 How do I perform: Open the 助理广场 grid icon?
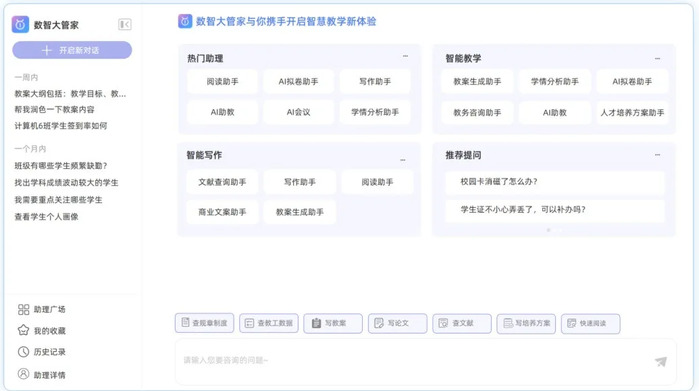23,309
